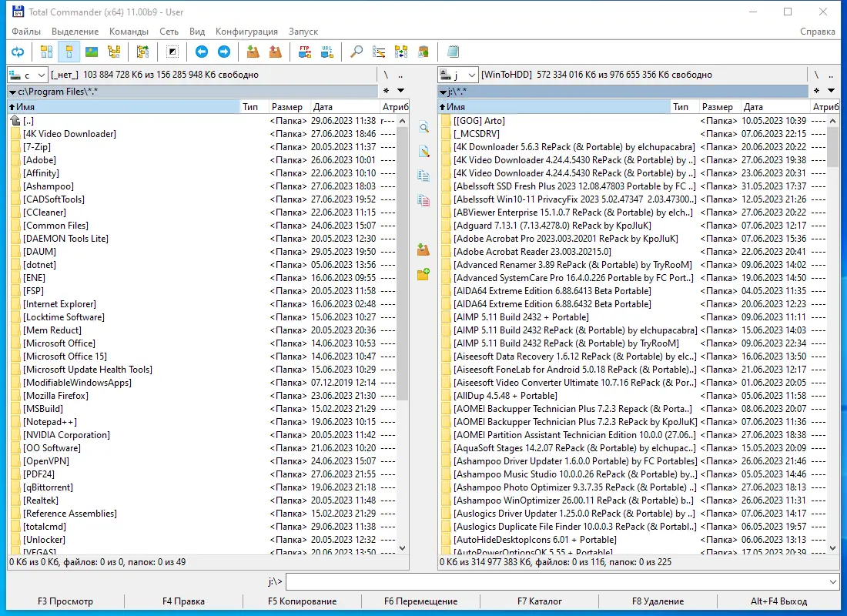Screen dimensions: 847x616
Task: Expand the c:\Program Files path header arrow
Action: 12,92
